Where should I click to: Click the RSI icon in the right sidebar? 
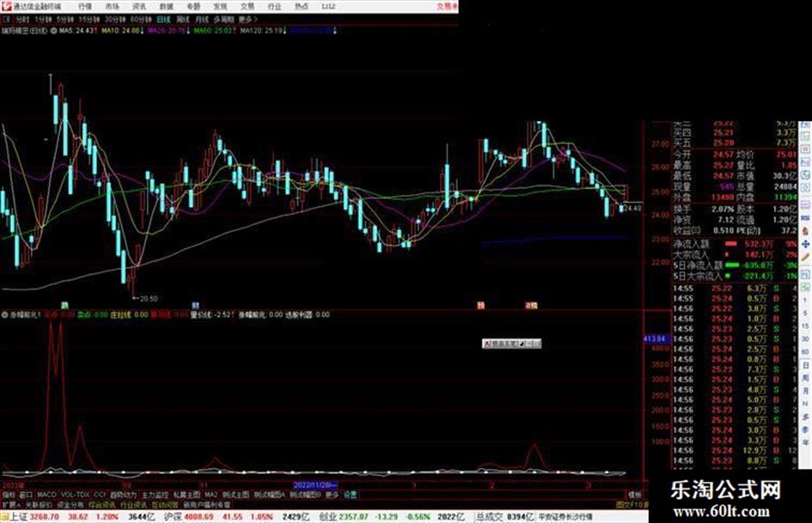coord(805,218)
